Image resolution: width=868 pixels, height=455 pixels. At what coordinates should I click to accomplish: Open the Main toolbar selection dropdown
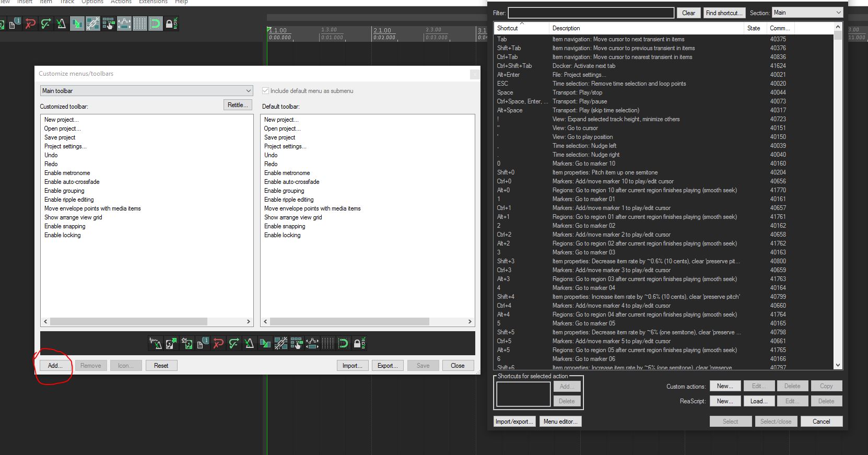pyautogui.click(x=146, y=91)
